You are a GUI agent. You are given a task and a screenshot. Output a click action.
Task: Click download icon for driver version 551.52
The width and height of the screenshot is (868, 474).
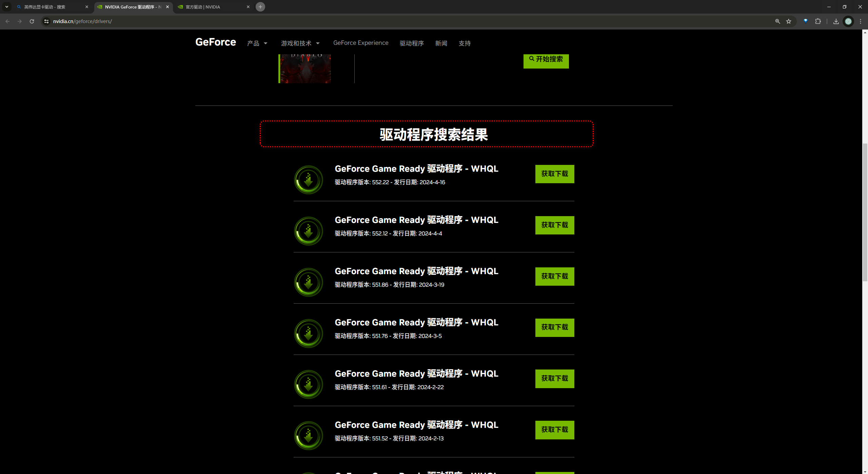(x=308, y=436)
